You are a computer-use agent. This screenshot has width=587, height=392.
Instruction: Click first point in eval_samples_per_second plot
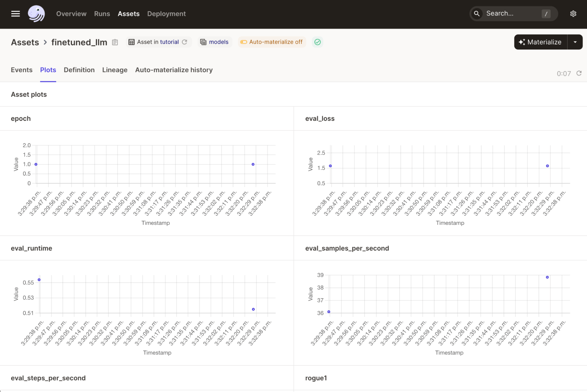pos(329,312)
